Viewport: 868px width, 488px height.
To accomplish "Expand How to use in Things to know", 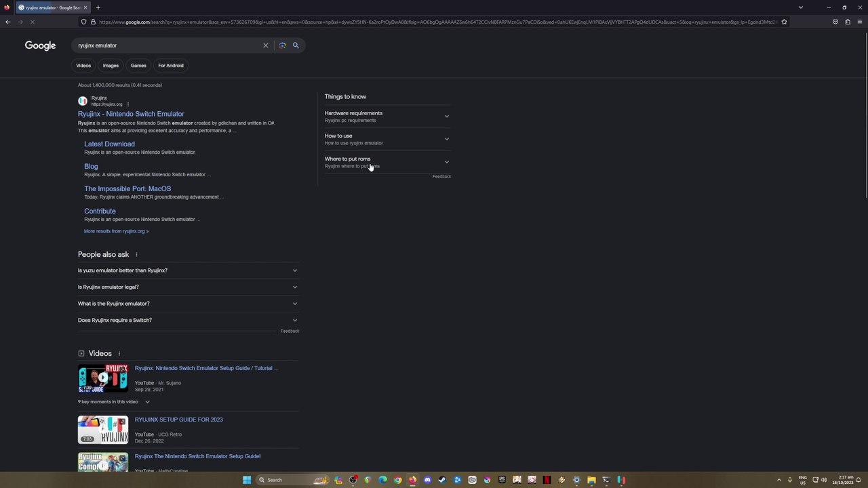I will click(387, 139).
